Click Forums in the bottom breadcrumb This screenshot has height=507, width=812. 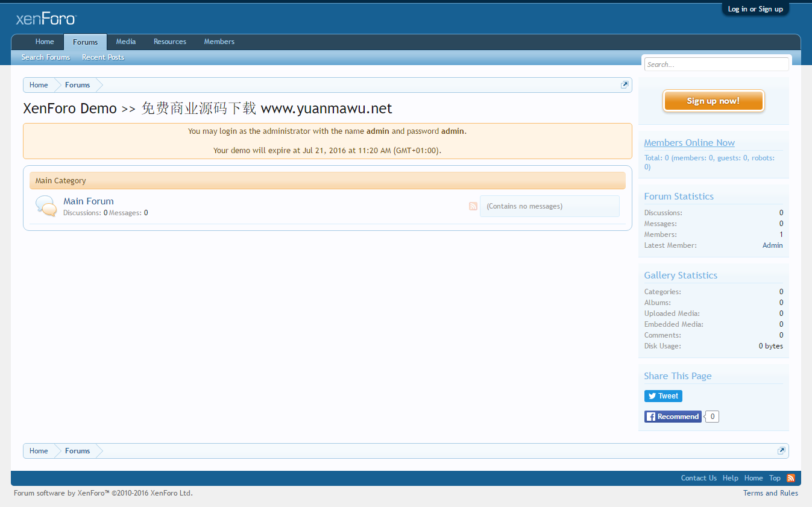78,451
